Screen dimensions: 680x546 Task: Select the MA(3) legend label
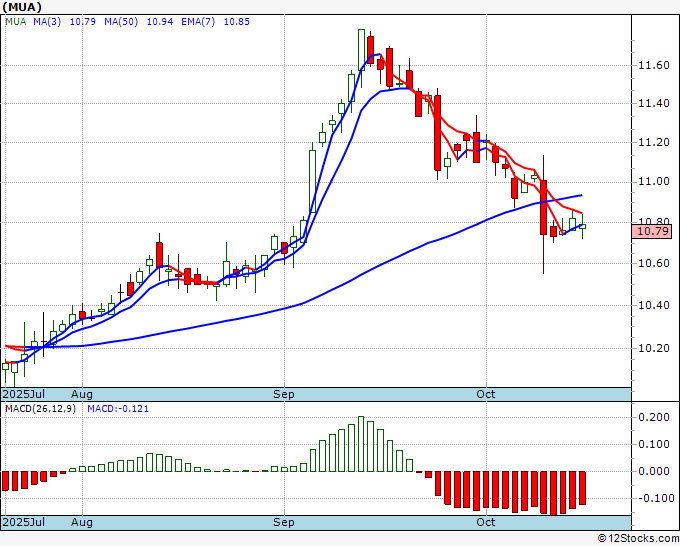[47, 22]
